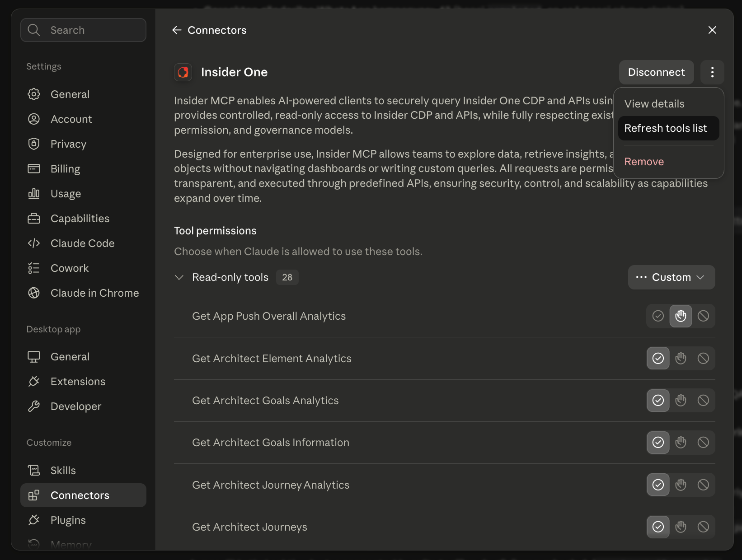Click the Usage bar chart icon
742x560 pixels.
coord(34,193)
